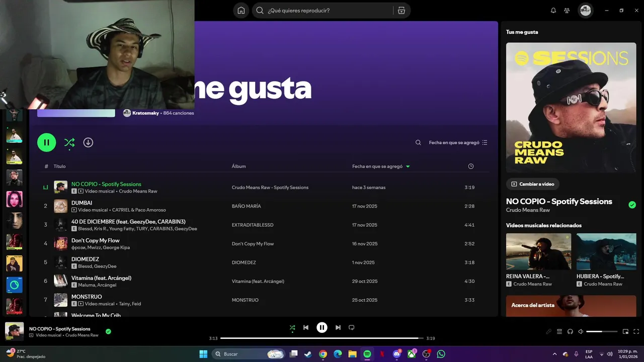This screenshot has width=644, height=362.
Task: Open the lyrics microphone icon
Action: coord(549,331)
